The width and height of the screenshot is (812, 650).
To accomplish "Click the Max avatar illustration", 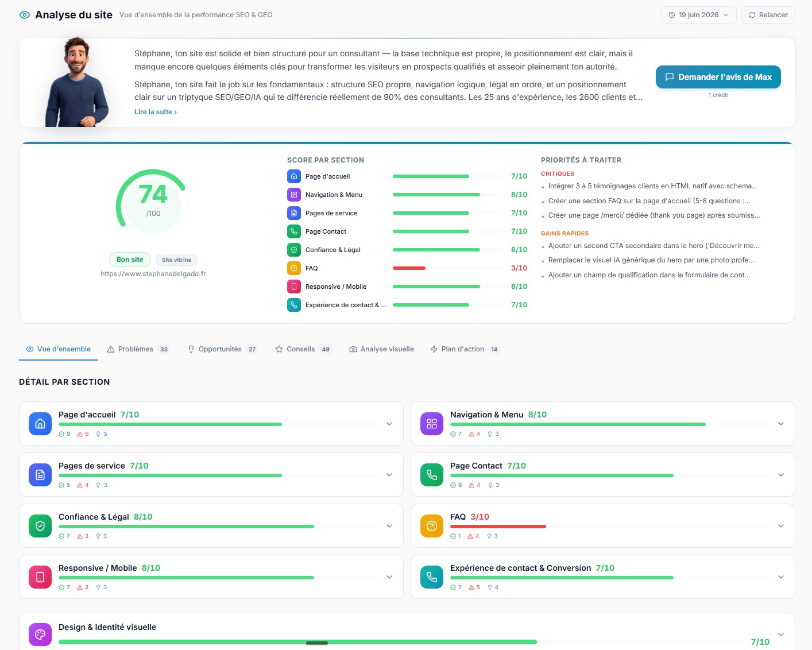I will pyautogui.click(x=76, y=82).
